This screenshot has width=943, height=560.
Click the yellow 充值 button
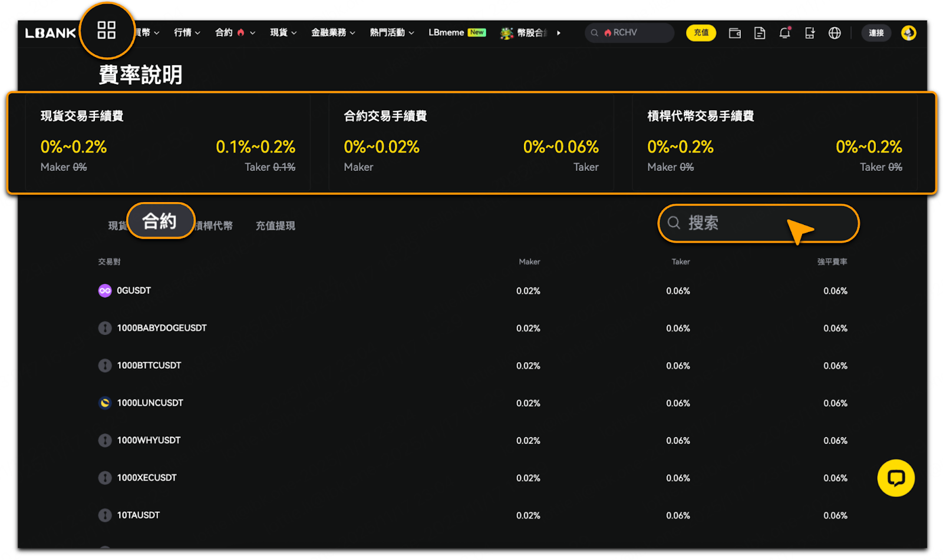pyautogui.click(x=701, y=33)
